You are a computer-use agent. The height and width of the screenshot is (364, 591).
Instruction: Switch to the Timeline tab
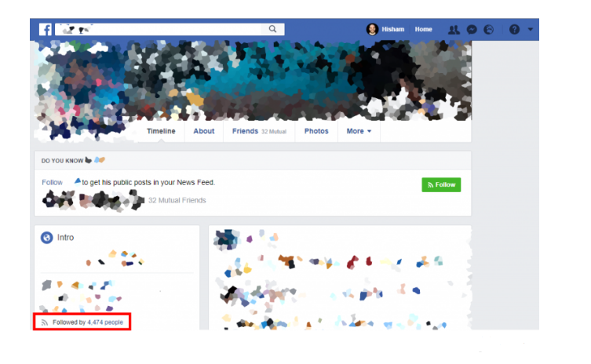[x=161, y=131]
